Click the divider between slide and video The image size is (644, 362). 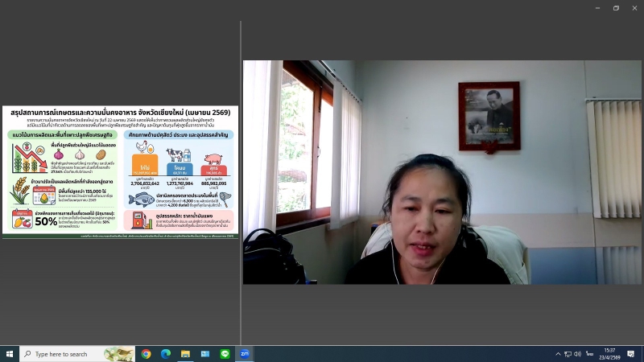[x=241, y=171]
